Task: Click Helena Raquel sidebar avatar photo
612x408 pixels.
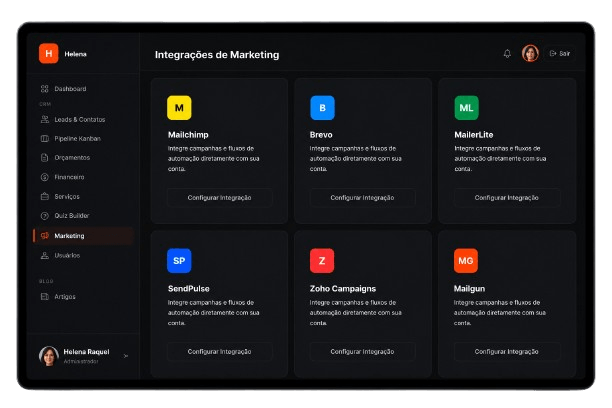Action: point(49,356)
